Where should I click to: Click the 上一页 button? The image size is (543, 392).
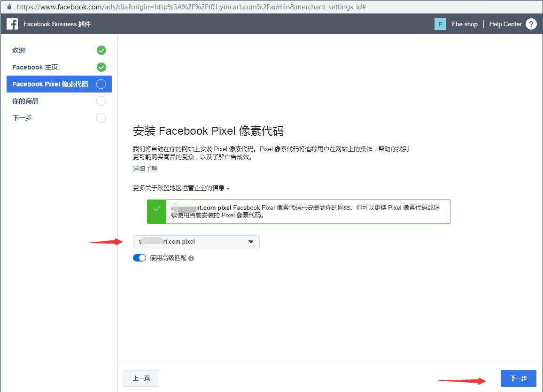[x=141, y=378]
